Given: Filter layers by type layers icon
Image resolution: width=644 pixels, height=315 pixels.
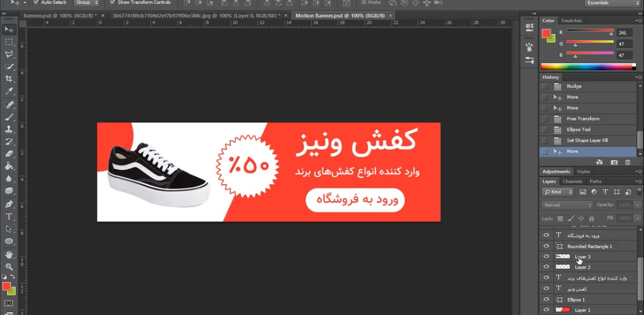Looking at the screenshot, I should 605,192.
